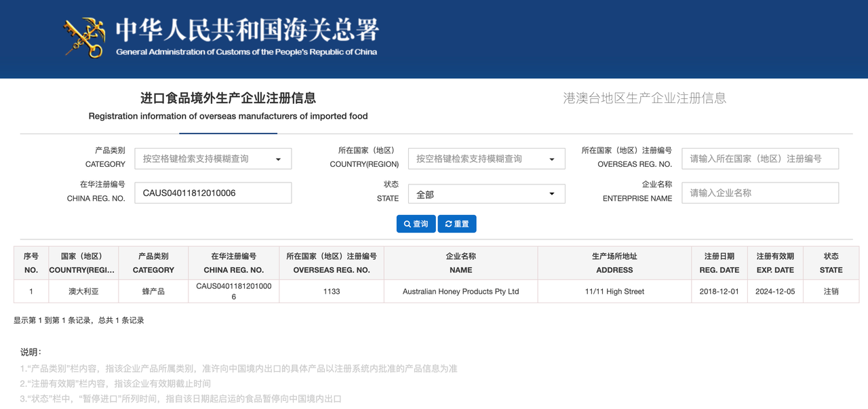Select the 11/11 High Street address cell

(614, 291)
